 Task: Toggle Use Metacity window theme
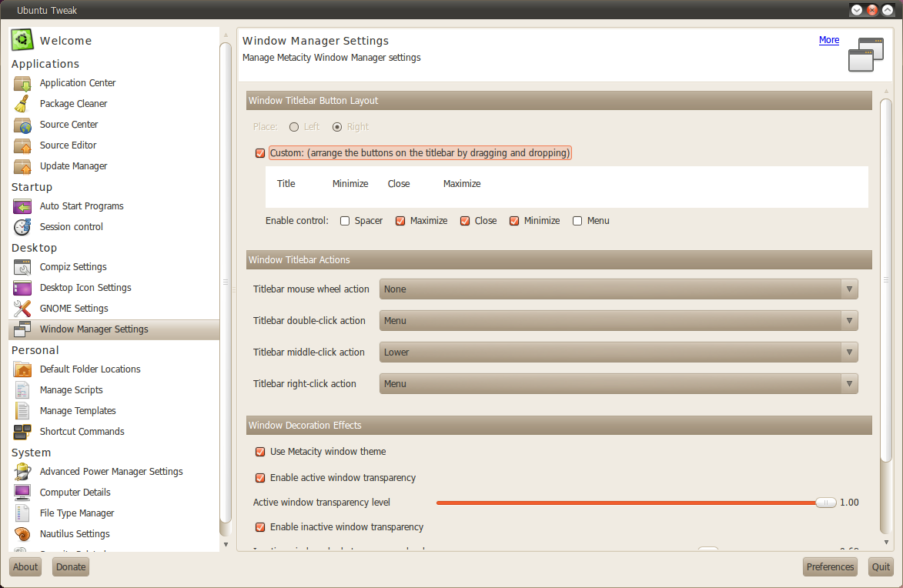(260, 452)
